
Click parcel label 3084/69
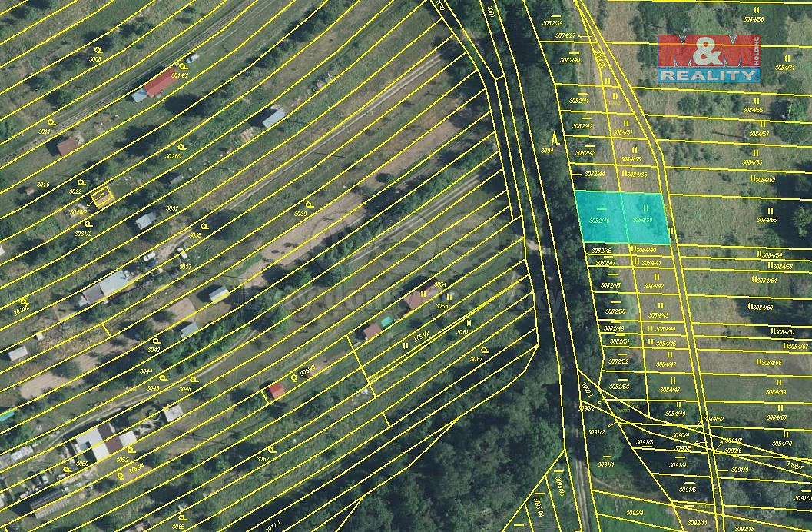click(776, 392)
